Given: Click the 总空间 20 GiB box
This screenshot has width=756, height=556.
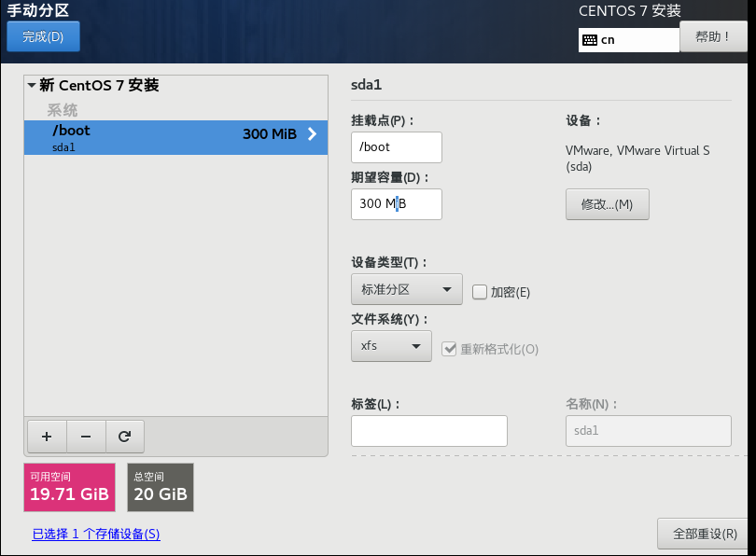Looking at the screenshot, I should [x=161, y=488].
